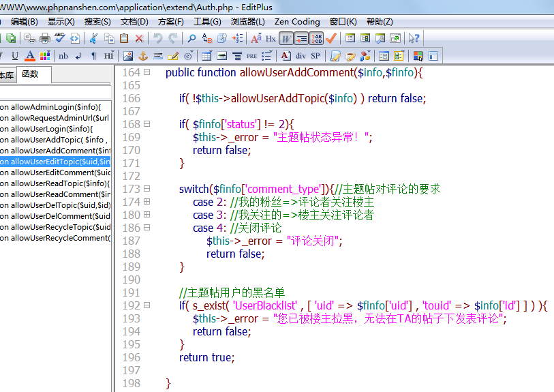Expand the folded case at line 180
The width and height of the screenshot is (554, 392).
click(147, 215)
